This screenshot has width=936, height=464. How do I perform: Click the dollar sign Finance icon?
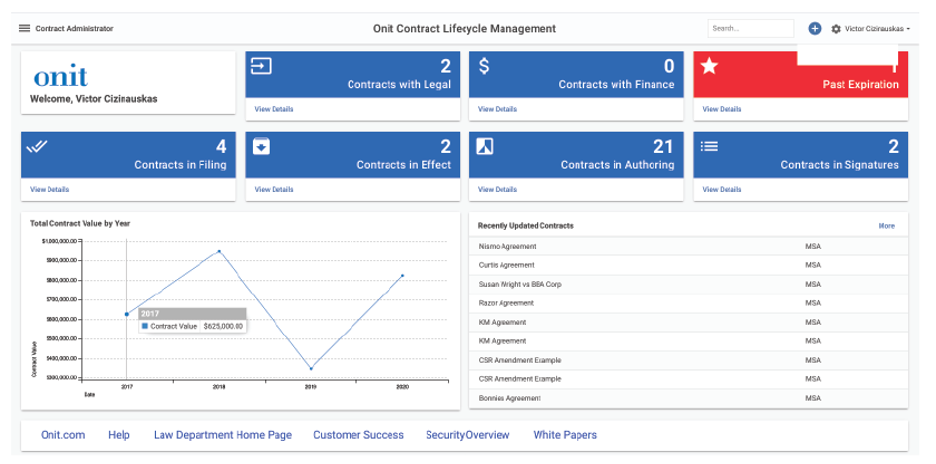click(484, 66)
